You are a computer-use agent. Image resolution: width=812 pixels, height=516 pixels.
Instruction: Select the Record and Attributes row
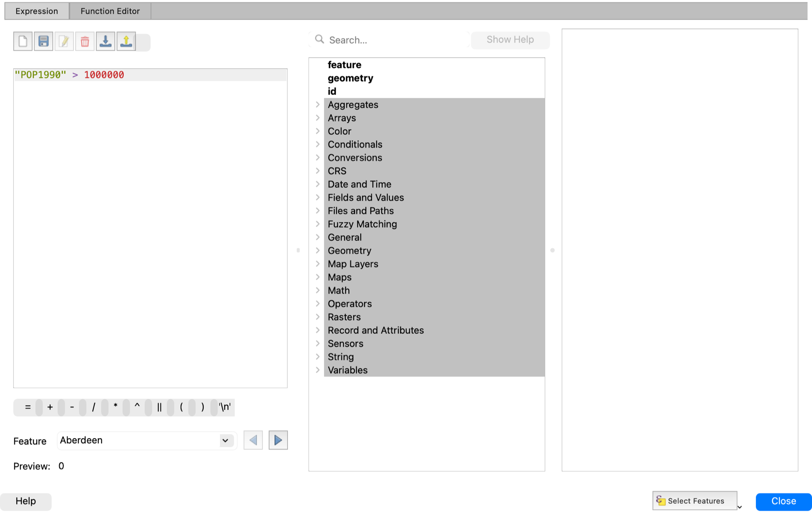pyautogui.click(x=434, y=331)
